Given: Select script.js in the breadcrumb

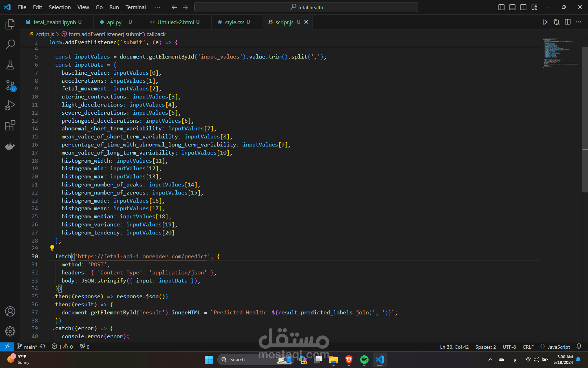Looking at the screenshot, I should coord(45,34).
